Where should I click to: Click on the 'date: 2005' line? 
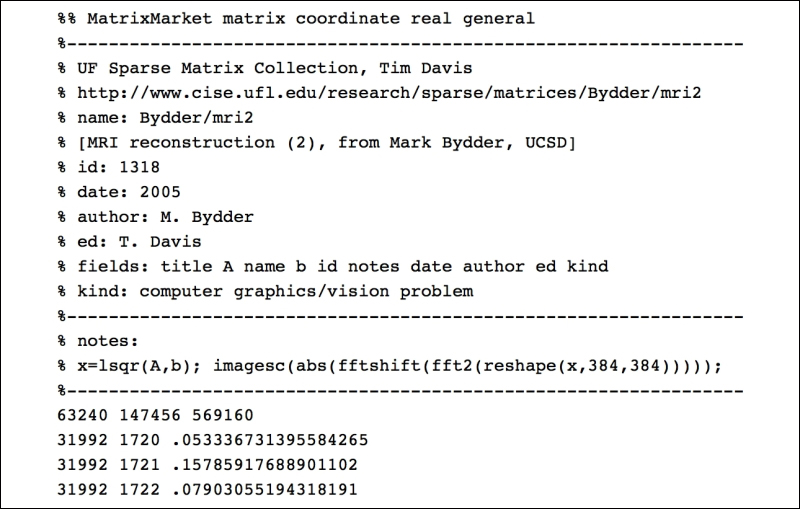click(x=119, y=192)
